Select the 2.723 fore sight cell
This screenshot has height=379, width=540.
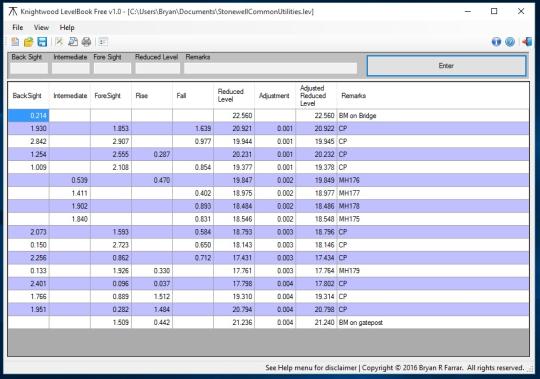tap(111, 245)
